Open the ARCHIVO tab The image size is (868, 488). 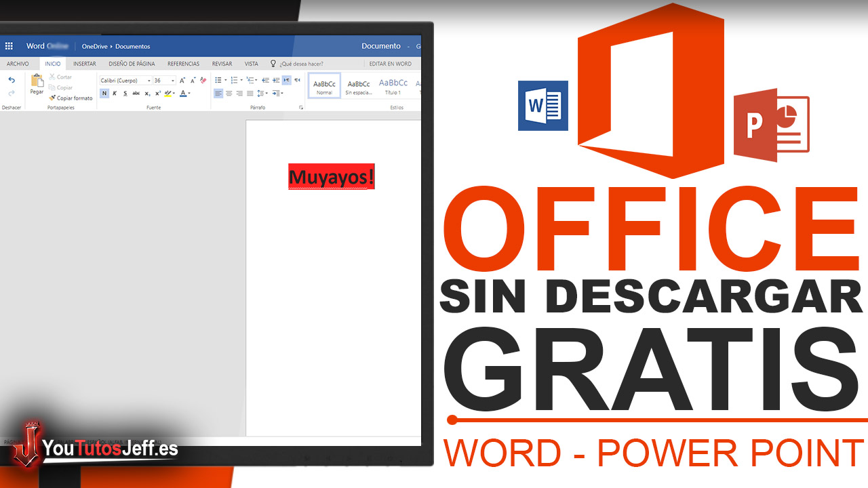point(18,64)
